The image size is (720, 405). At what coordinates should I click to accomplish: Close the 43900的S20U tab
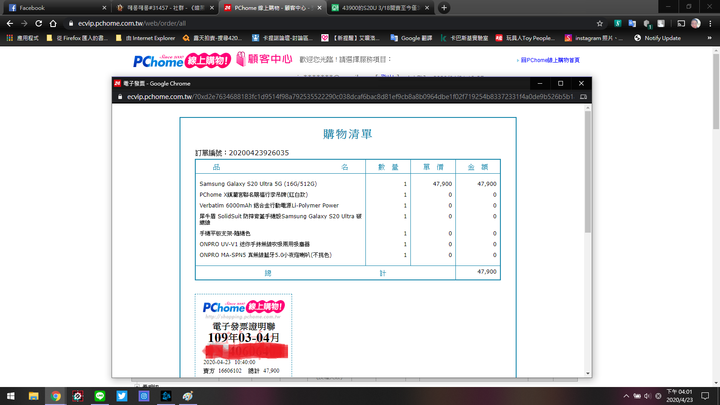click(427, 8)
